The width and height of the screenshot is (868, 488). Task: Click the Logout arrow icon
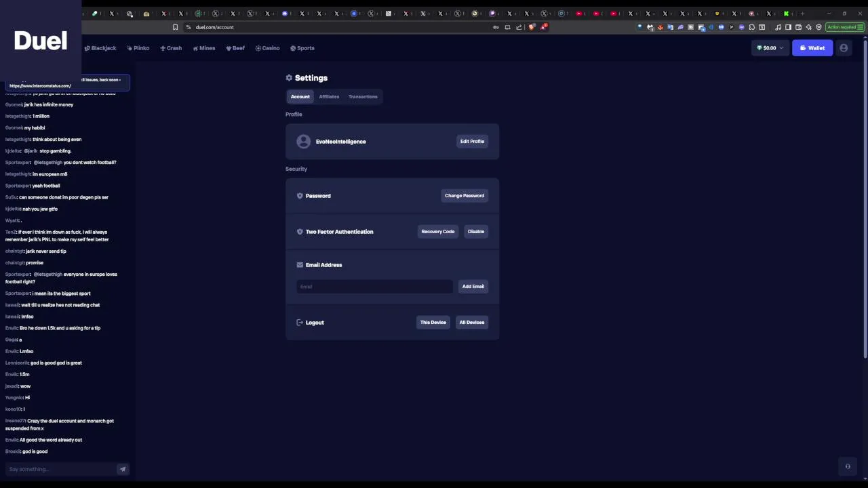(x=300, y=323)
